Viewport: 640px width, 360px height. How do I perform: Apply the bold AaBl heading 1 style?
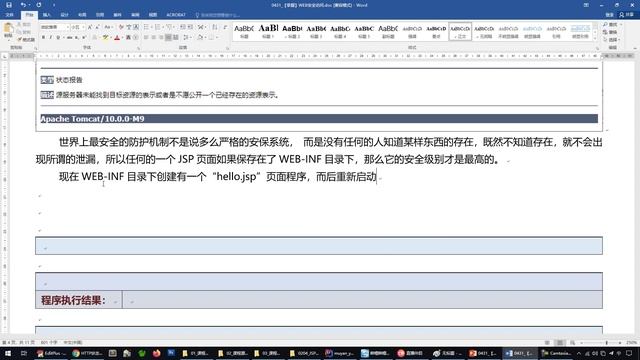tap(268, 31)
